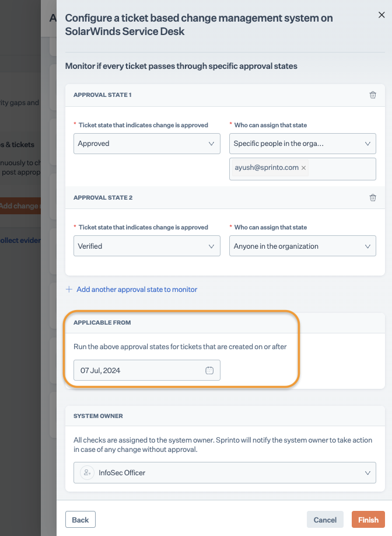Click the 07 Jul, 2024 date field
Viewport: 392px width, 536px height.
147,370
